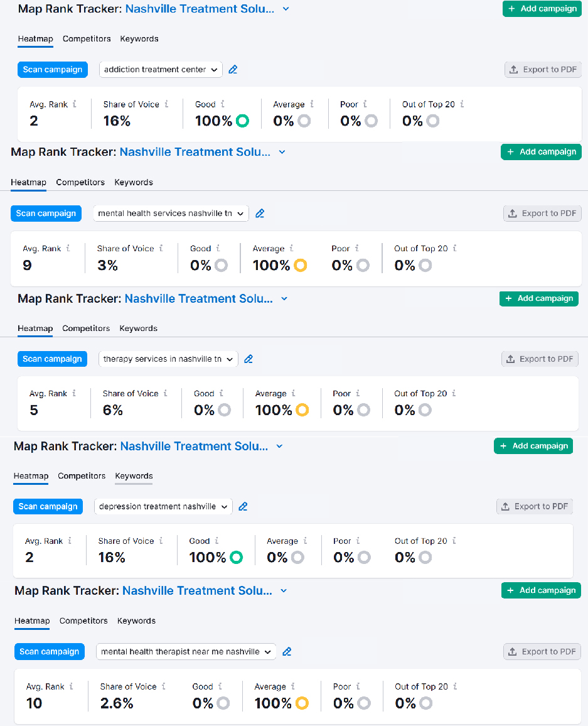Open Competitors tab above "addiction treatment center" keyword
Screen dimensions: 588x726
point(87,39)
